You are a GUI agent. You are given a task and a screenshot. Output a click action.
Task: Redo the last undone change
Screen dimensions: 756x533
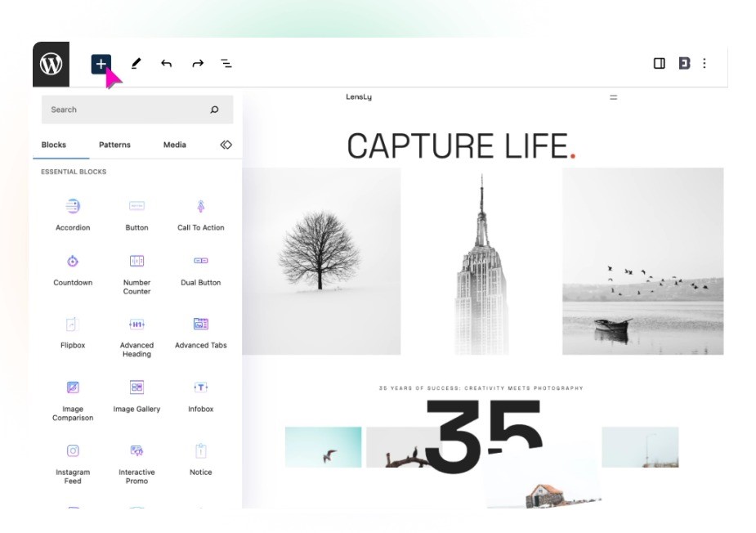click(x=198, y=63)
